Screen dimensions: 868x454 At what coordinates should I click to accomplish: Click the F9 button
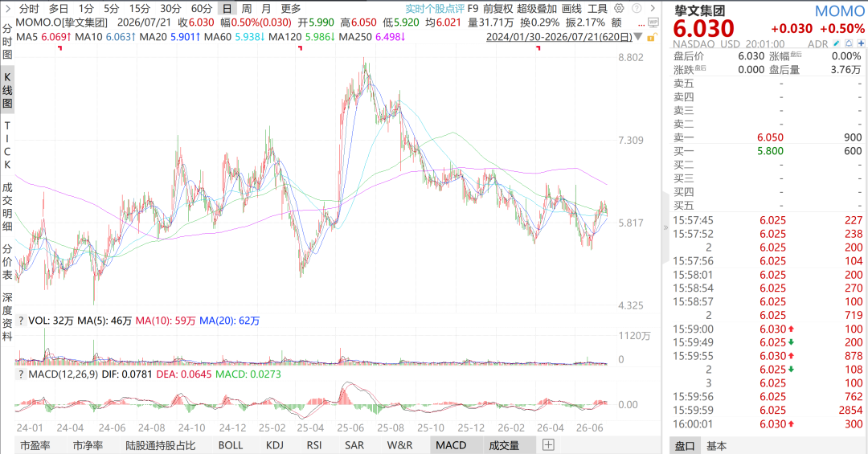[x=473, y=8]
